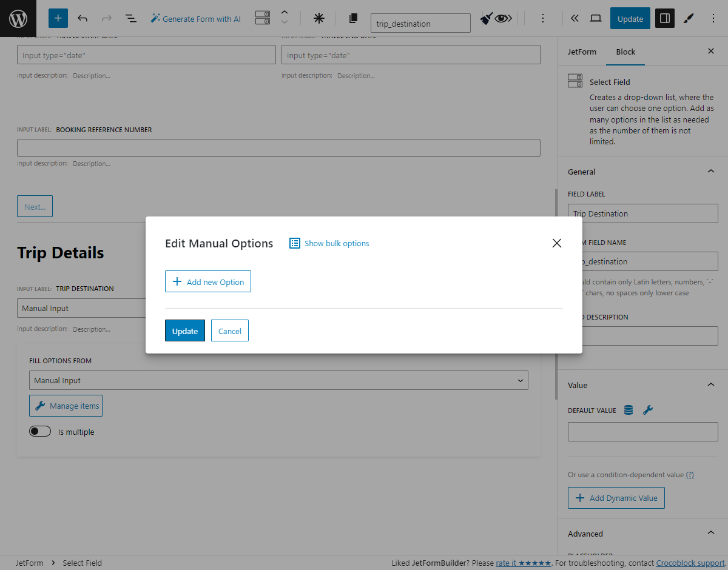Open the wrench settings icon beside Default Value
The width and height of the screenshot is (728, 570).
pos(647,410)
